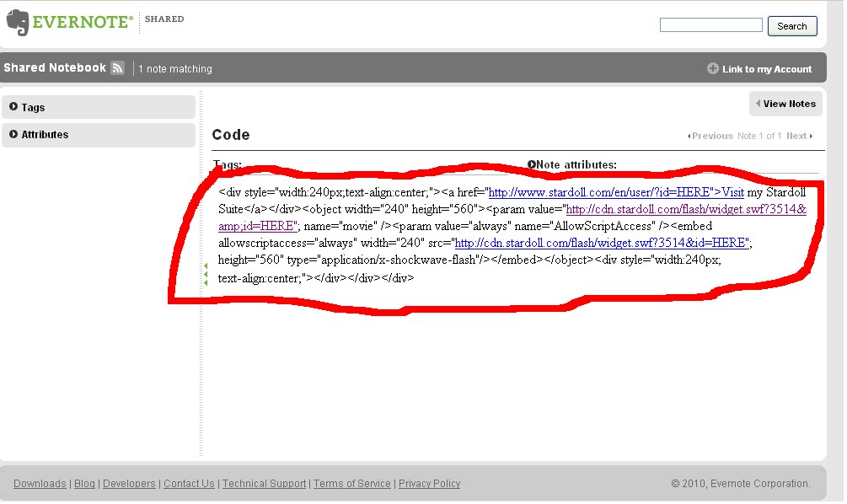Click the Shared Notebook heading
Image resolution: width=847 pixels, height=504 pixels.
55,67
